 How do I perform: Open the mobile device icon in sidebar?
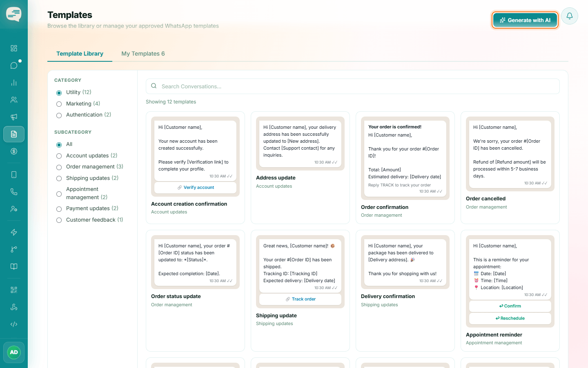pos(14,175)
